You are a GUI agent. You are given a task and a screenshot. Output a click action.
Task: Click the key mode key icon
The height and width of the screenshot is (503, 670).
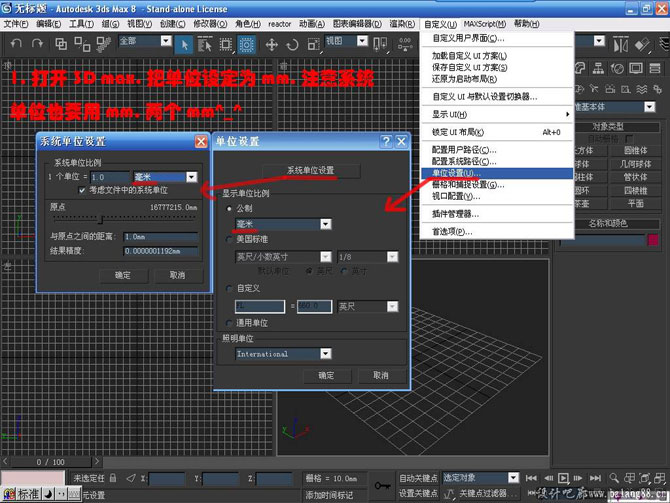coord(382,485)
